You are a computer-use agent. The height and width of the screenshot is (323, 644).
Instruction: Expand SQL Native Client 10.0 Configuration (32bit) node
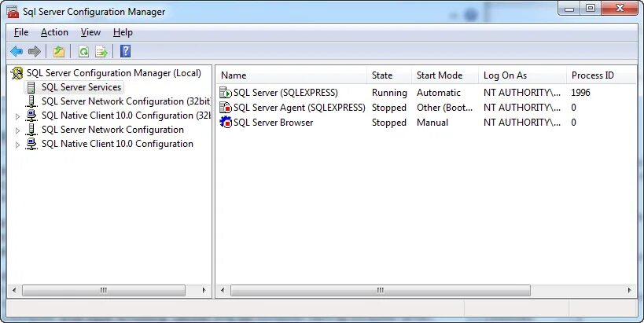click(17, 116)
